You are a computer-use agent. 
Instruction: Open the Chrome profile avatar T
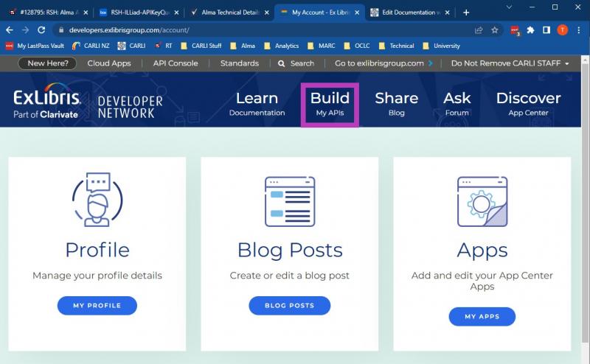point(563,30)
